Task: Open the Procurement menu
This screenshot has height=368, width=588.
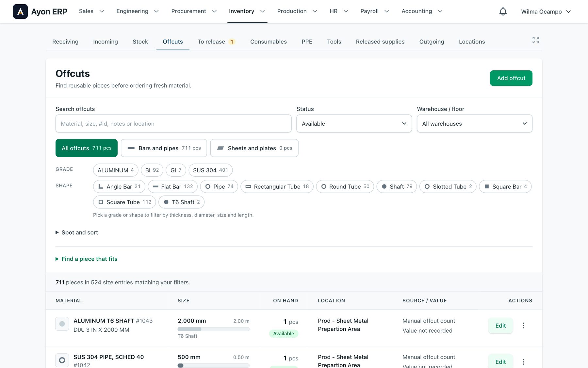Action: coord(194,11)
